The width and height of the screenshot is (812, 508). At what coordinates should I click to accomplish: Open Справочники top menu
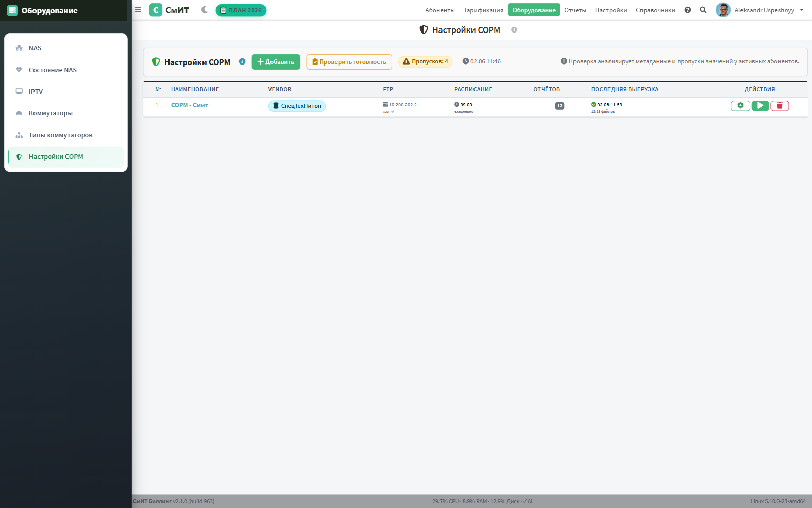(x=656, y=10)
